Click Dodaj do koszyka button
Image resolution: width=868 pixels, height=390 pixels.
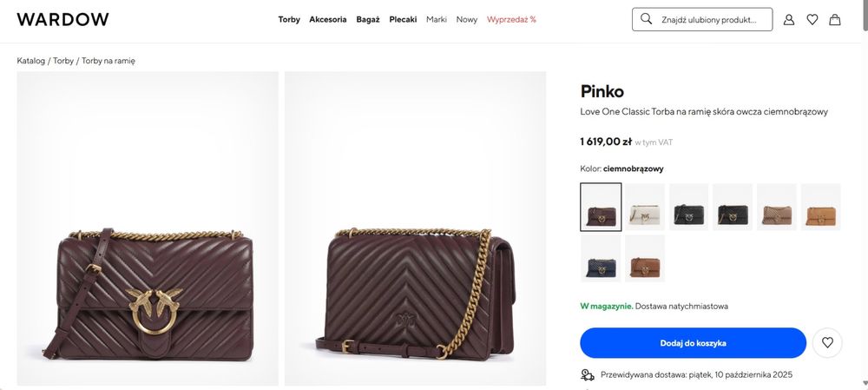693,343
